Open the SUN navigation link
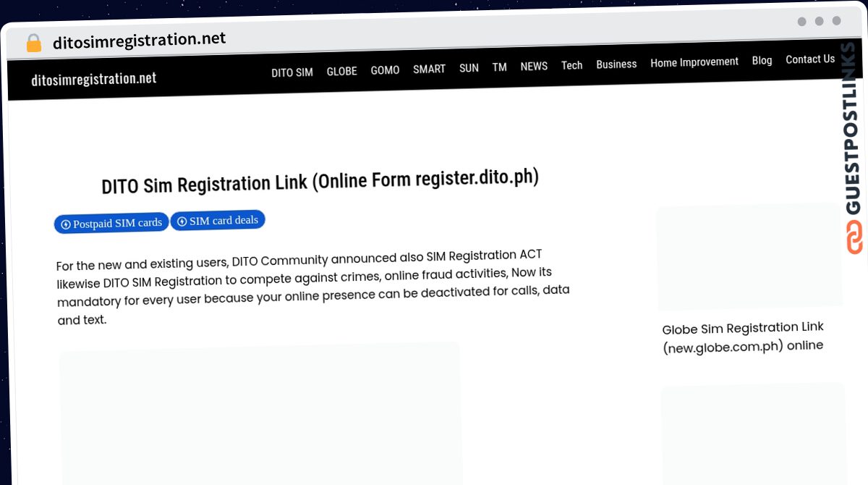Viewport: 868px width, 485px height. tap(469, 68)
